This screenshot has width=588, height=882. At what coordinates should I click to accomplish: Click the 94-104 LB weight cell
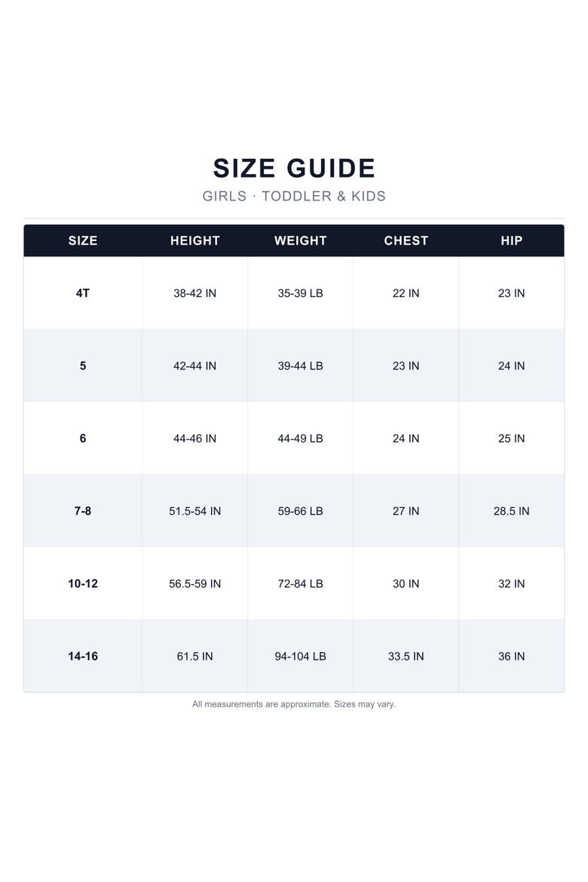[301, 656]
